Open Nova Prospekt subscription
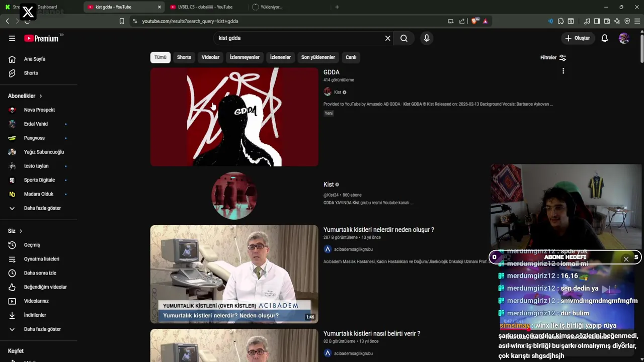644x362 pixels. tap(38, 110)
